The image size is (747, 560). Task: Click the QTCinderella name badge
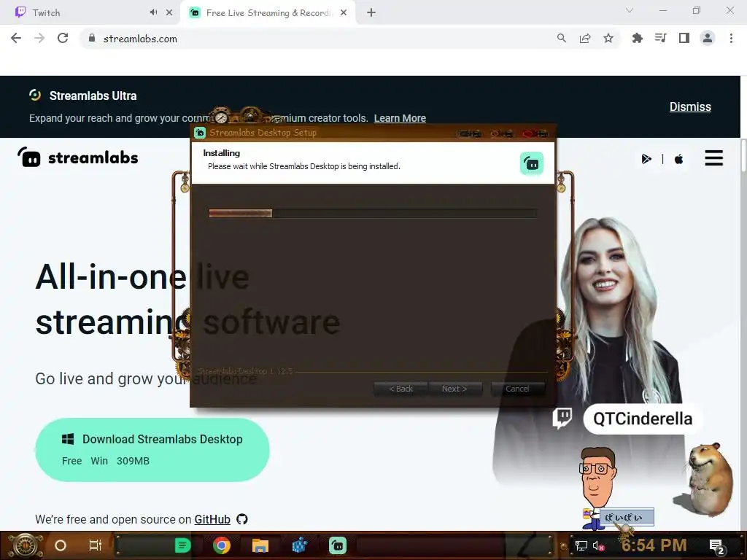[642, 419]
